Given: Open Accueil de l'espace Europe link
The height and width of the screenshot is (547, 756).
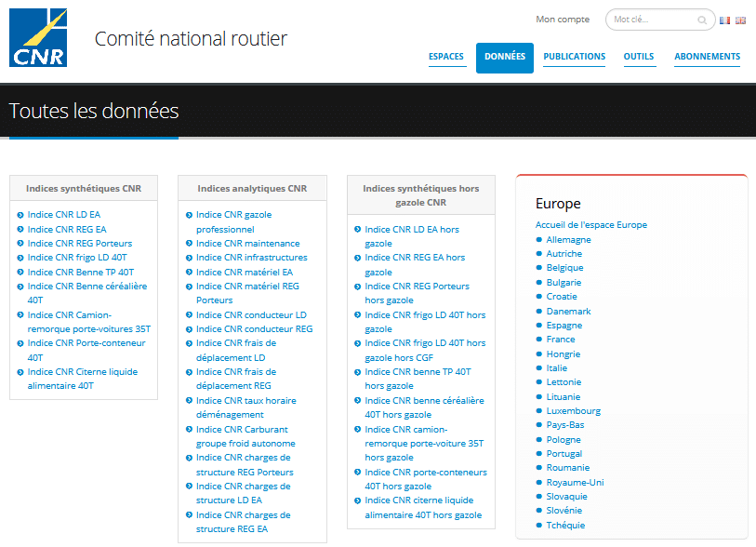Looking at the screenshot, I should pyautogui.click(x=591, y=225).
